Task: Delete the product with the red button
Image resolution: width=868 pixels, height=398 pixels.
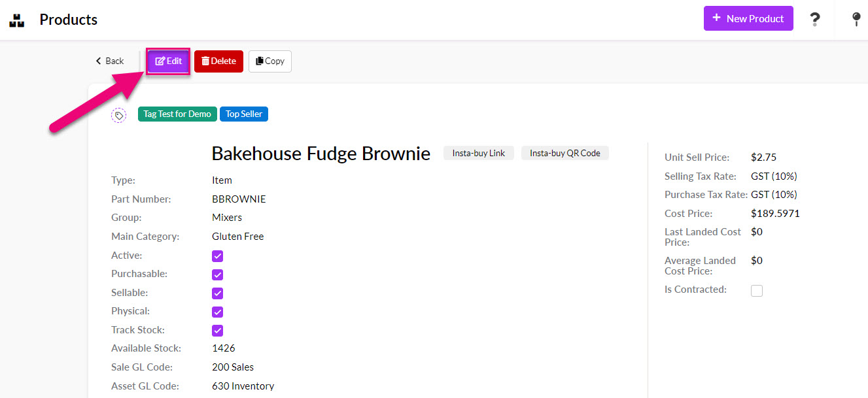Action: pos(218,61)
